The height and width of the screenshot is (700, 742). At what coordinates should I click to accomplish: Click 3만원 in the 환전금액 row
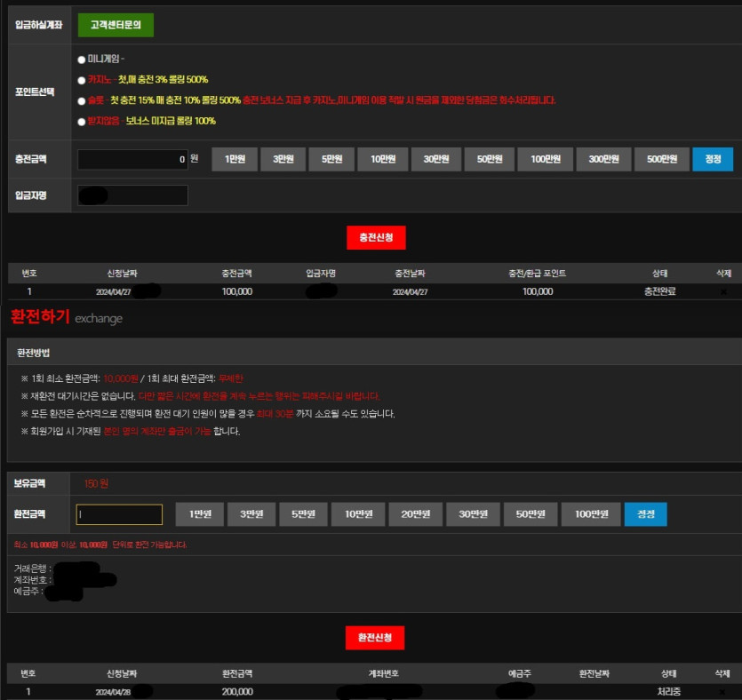click(x=251, y=514)
